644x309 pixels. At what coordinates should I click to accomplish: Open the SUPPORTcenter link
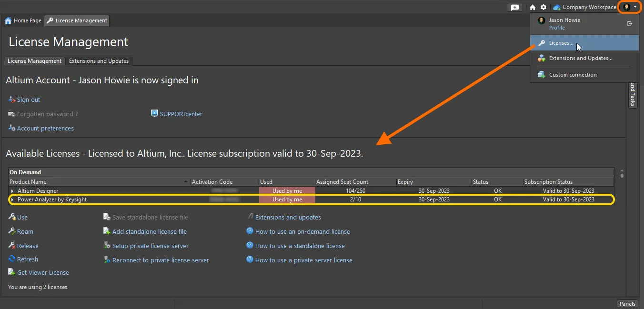[x=181, y=114]
